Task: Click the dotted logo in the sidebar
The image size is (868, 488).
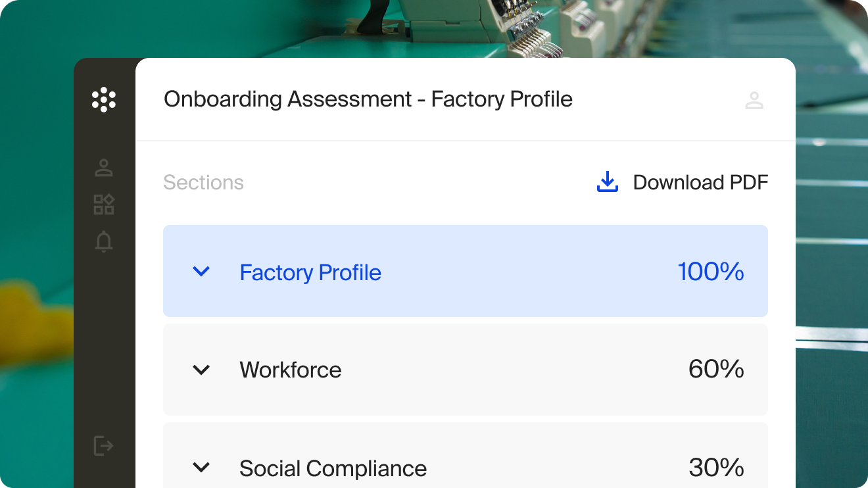Action: click(x=104, y=100)
